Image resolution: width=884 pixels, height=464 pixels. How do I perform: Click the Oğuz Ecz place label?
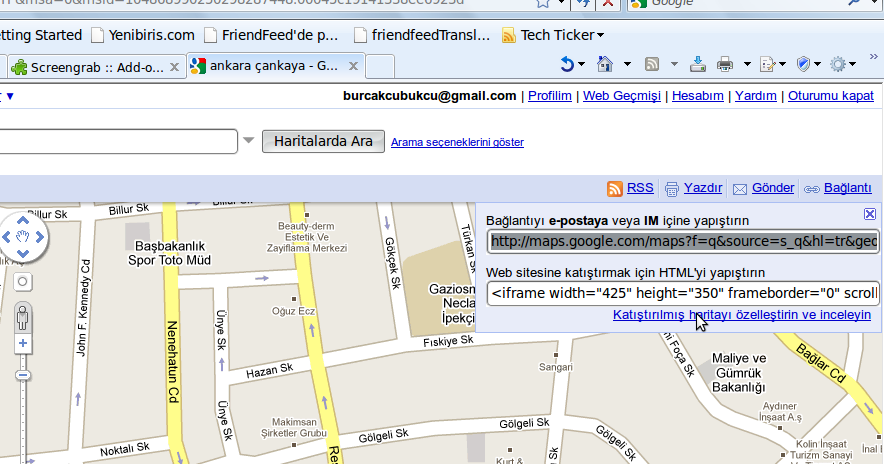pos(293,311)
